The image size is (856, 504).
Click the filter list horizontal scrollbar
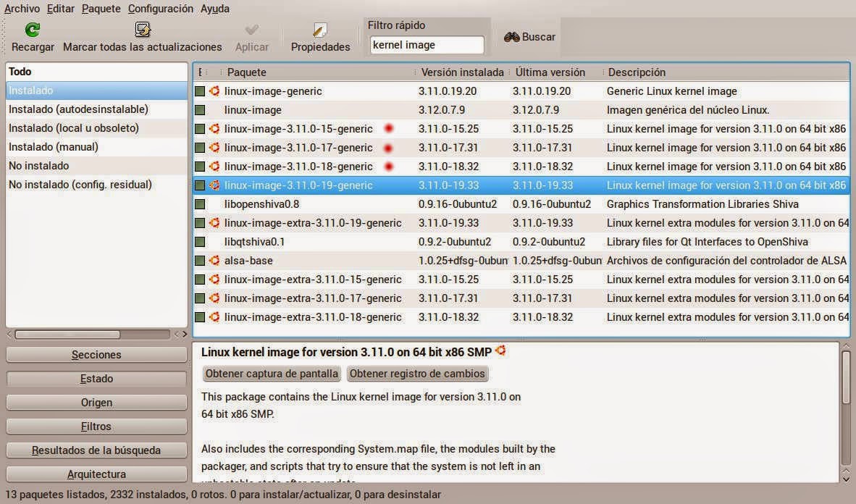(x=67, y=334)
